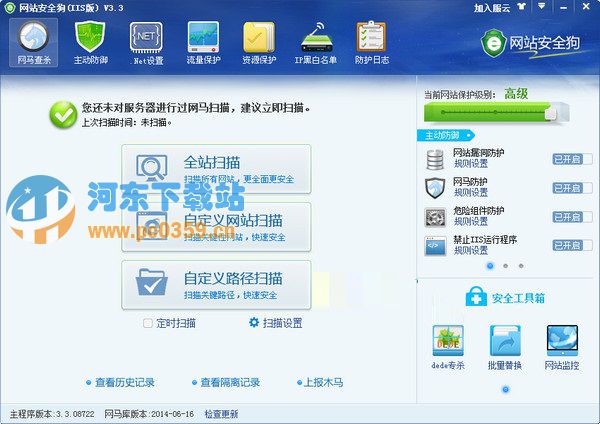600x424 pixels.
Task: Select the third defense page dot
Action: click(521, 266)
